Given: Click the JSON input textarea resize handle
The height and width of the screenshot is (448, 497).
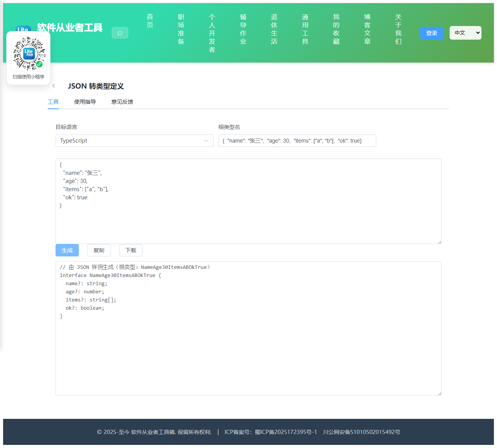Looking at the screenshot, I should (440, 242).
